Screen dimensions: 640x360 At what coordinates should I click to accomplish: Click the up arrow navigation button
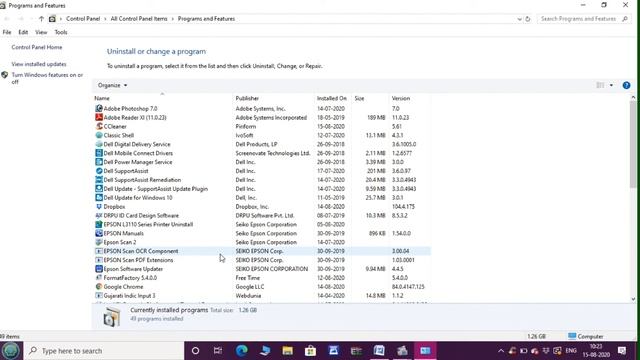pyautogui.click(x=41, y=19)
